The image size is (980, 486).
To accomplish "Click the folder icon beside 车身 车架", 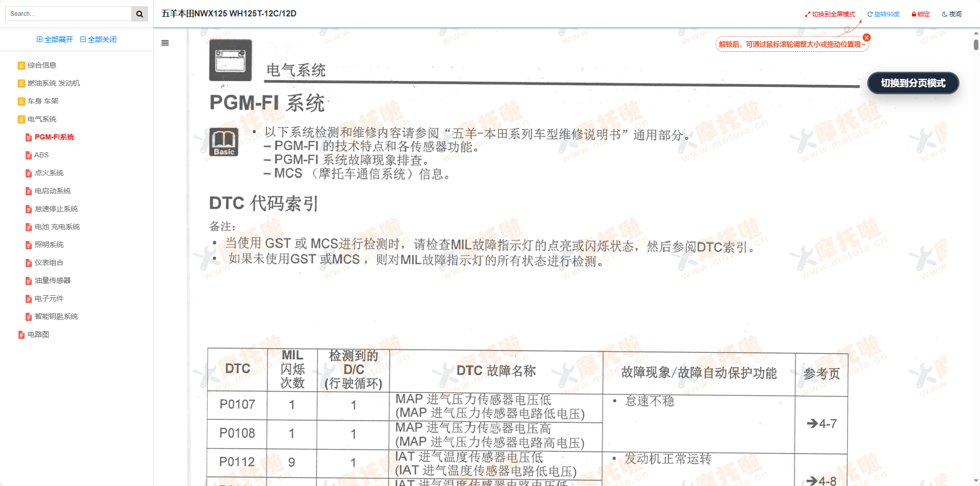I will coord(22,102).
